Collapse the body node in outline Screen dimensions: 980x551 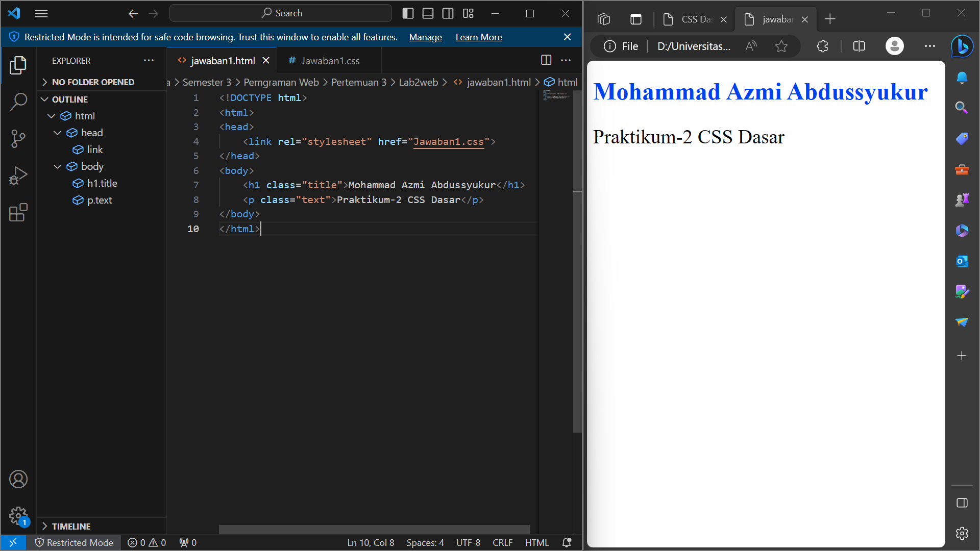coord(58,166)
